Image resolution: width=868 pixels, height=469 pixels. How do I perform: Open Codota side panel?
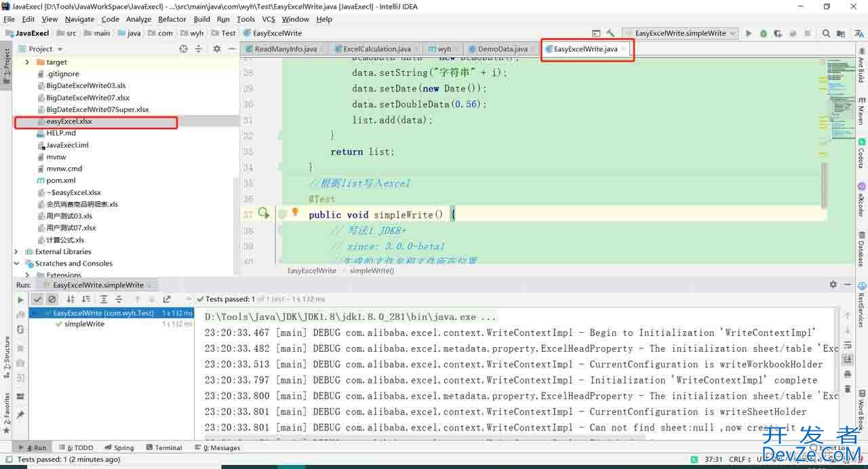(x=861, y=152)
